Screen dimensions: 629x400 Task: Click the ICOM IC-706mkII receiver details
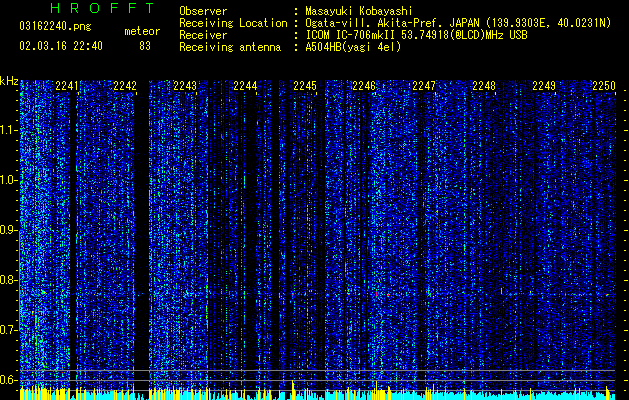pos(416,35)
